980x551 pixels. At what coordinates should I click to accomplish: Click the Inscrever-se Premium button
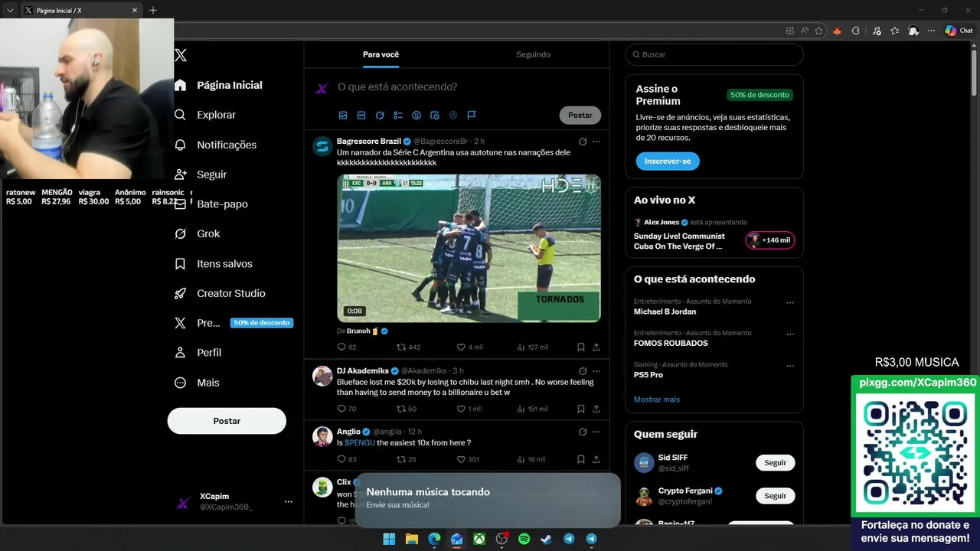[x=668, y=161]
